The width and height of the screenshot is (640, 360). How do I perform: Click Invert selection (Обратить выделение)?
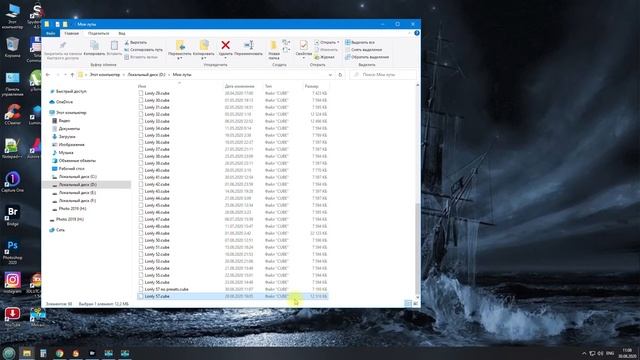pos(367,57)
